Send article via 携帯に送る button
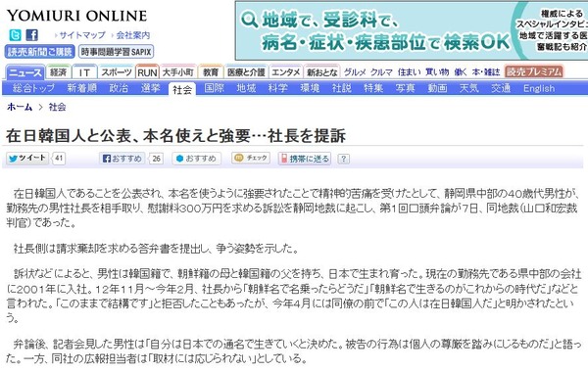This screenshot has height=372, width=588. point(305,159)
